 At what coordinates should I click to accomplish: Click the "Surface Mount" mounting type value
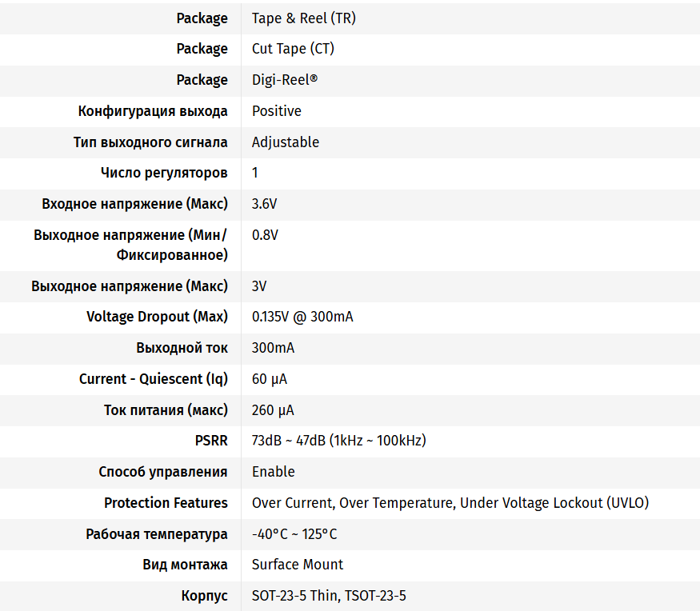tap(297, 565)
